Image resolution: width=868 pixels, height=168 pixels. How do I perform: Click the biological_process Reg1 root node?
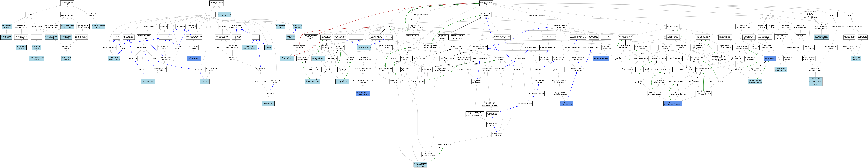(x=486, y=3)
